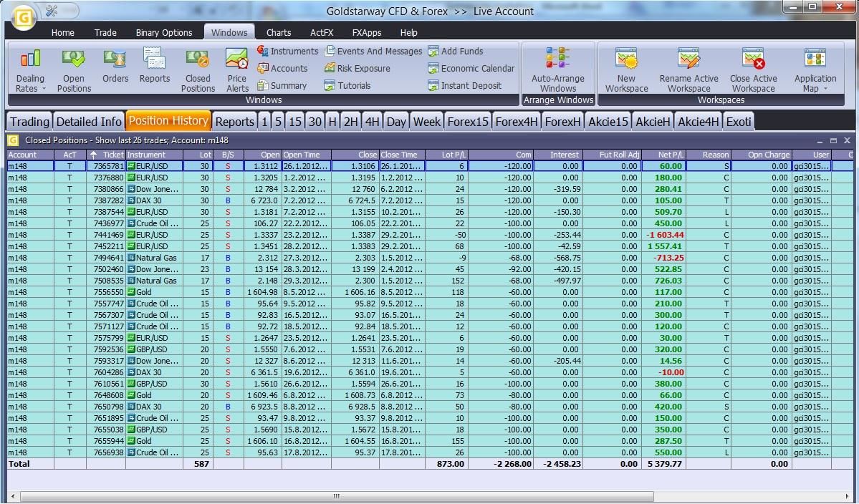
Task: Open Tutorials from the ribbon
Action: [x=347, y=85]
